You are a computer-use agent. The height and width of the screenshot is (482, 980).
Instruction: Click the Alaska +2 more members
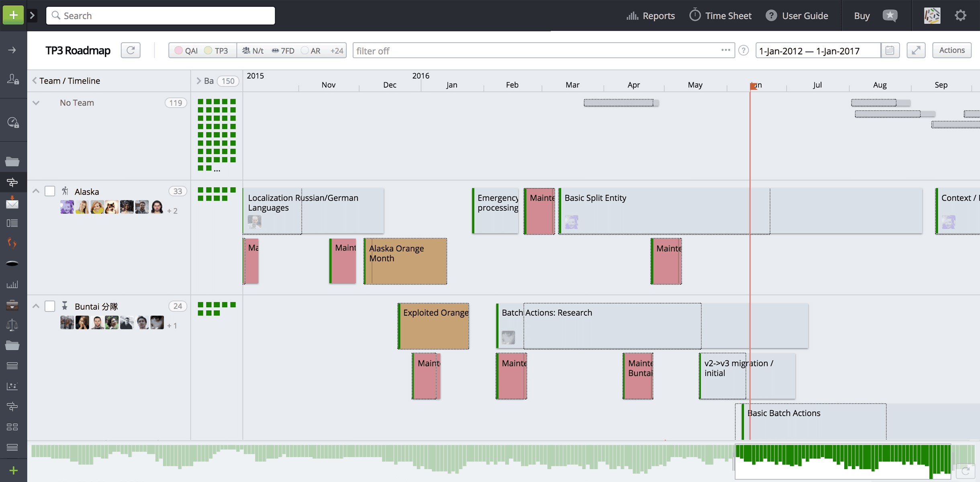[172, 211]
